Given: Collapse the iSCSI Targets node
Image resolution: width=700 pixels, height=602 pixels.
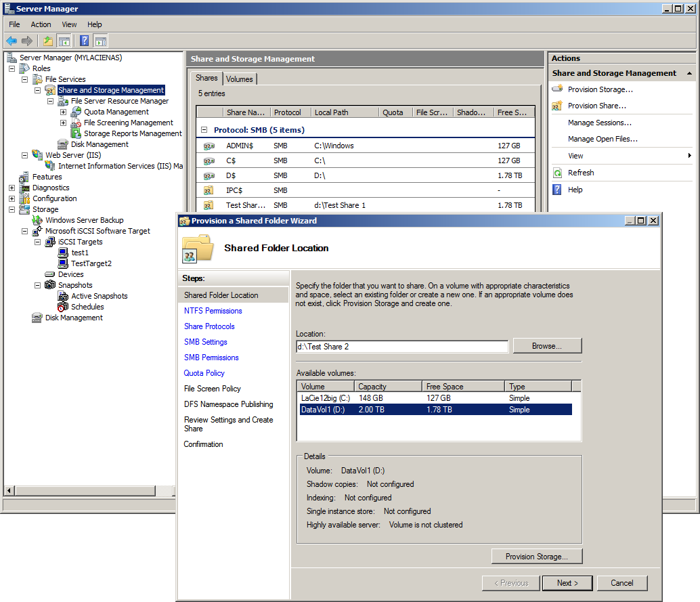Looking at the screenshot, I should (37, 242).
